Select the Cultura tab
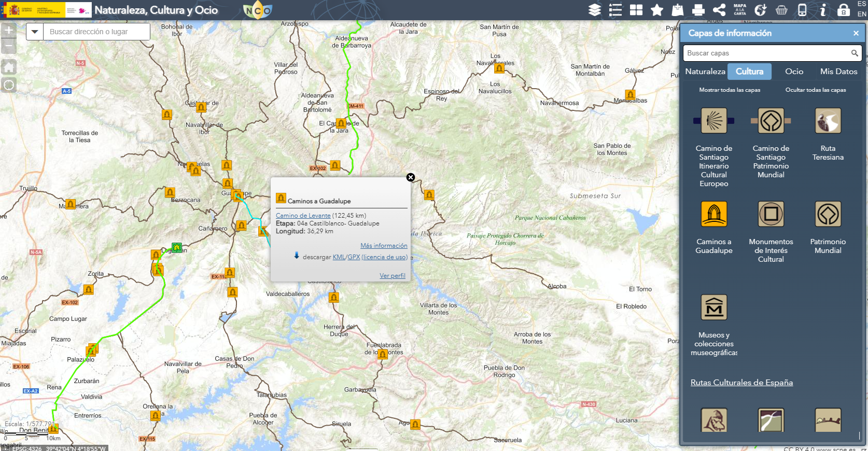Viewport: 868px width, 451px height. pyautogui.click(x=750, y=72)
